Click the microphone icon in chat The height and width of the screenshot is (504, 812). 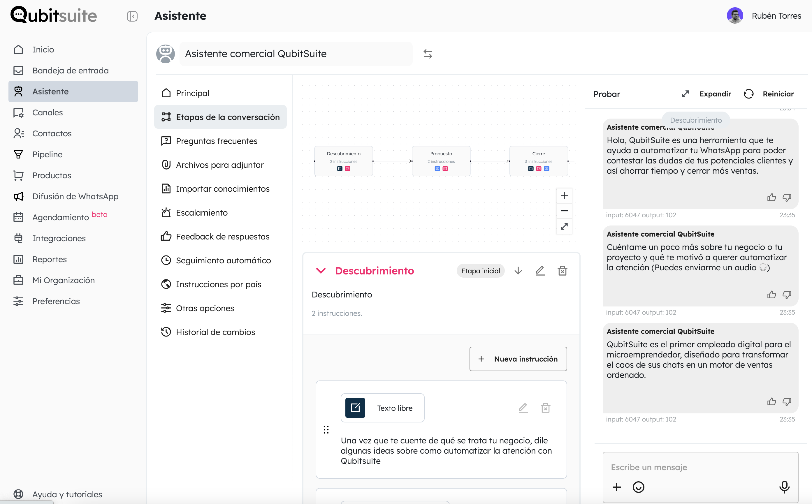click(784, 487)
